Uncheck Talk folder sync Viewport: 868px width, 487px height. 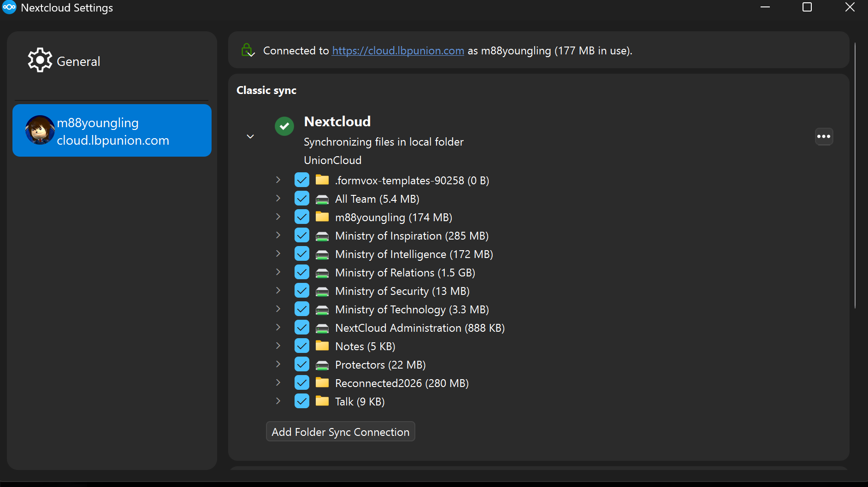pos(302,401)
